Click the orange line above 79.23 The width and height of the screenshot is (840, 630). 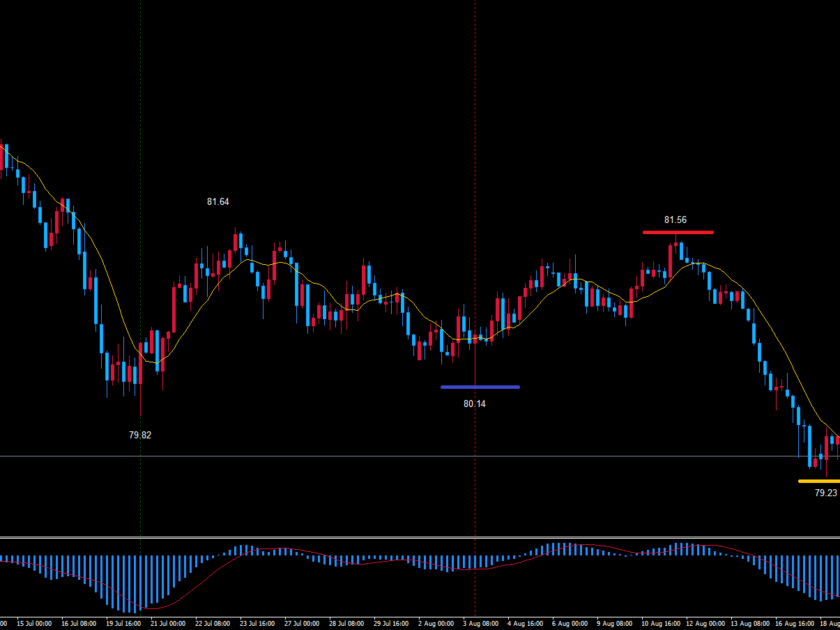tap(818, 481)
